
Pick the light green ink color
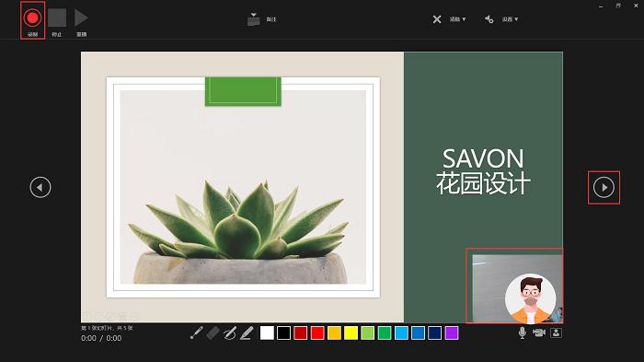tap(368, 333)
